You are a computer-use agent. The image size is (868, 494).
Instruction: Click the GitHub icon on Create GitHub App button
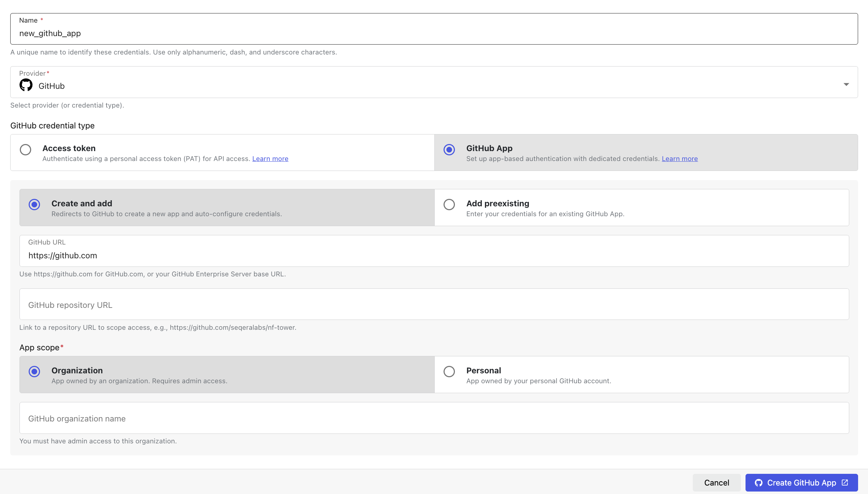click(758, 482)
